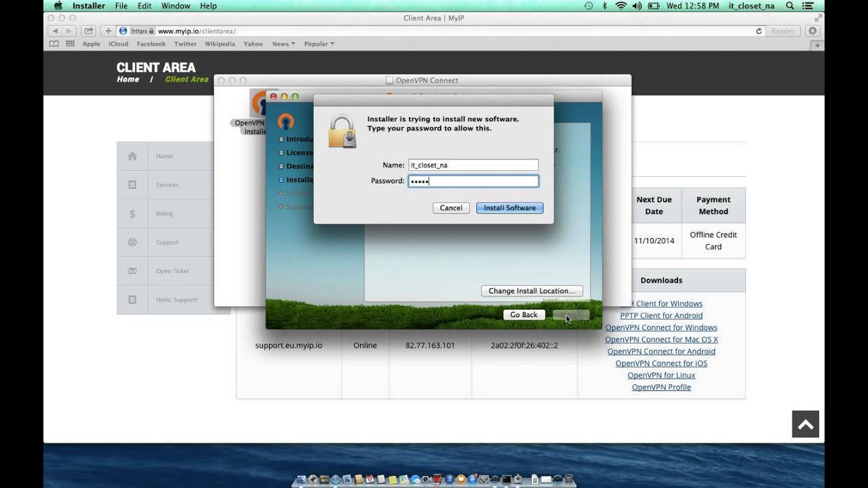Click reload icon in address bar
This screenshot has height=488, width=868.
[759, 31]
